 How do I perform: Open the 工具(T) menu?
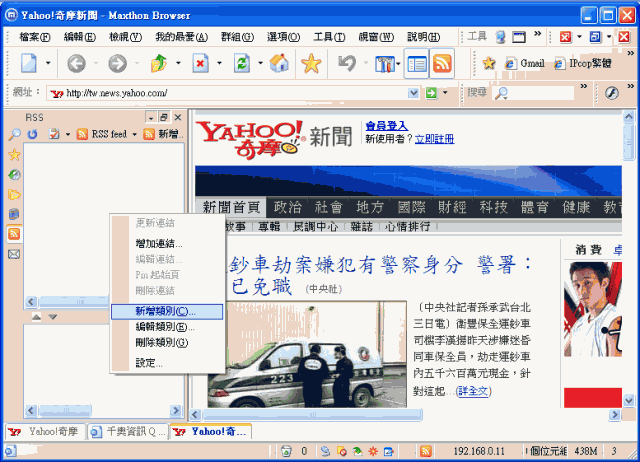coord(329,37)
